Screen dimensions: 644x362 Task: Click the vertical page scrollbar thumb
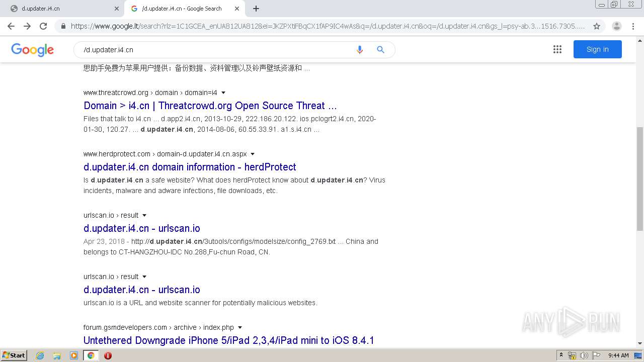tap(640, 178)
